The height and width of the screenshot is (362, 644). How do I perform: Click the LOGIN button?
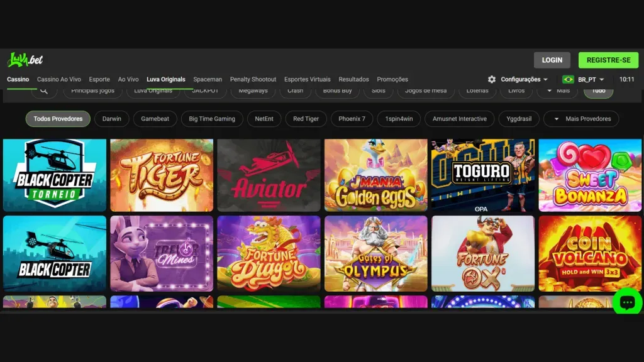coord(552,60)
